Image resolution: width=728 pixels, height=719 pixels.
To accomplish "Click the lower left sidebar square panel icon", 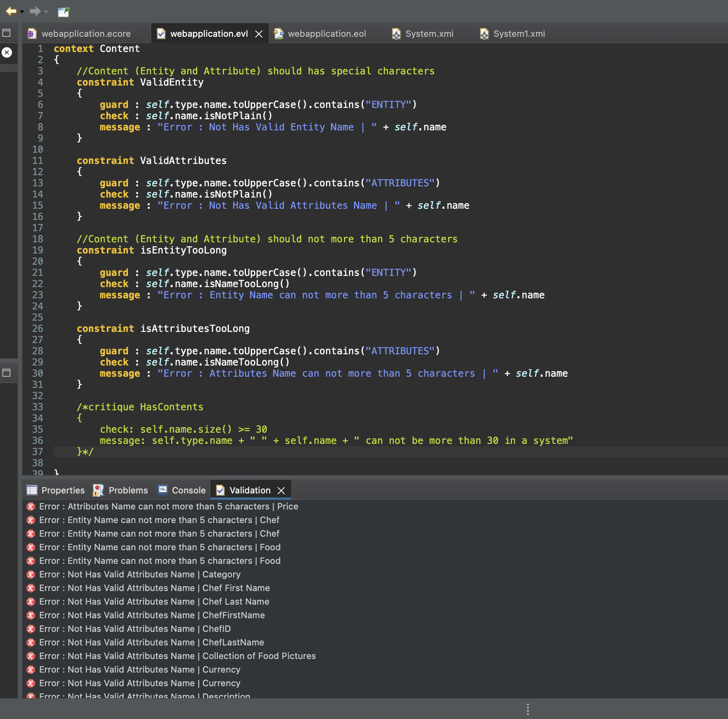I will (6, 373).
